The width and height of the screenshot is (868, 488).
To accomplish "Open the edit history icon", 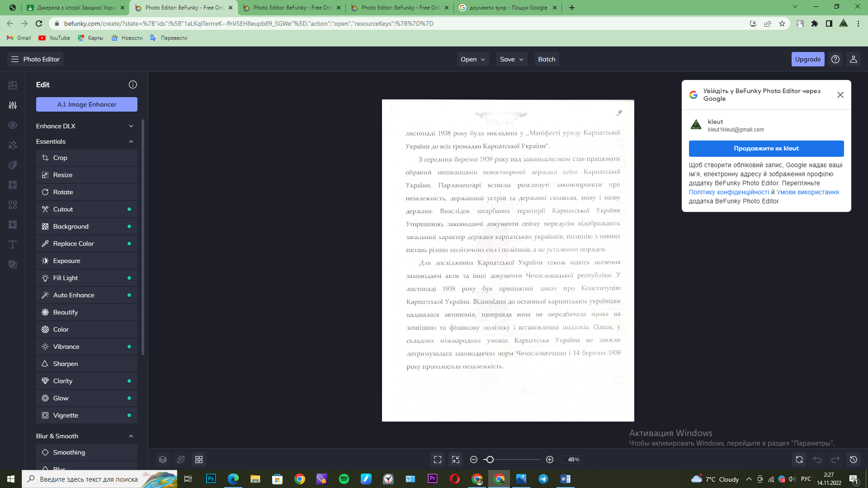I will [x=854, y=460].
